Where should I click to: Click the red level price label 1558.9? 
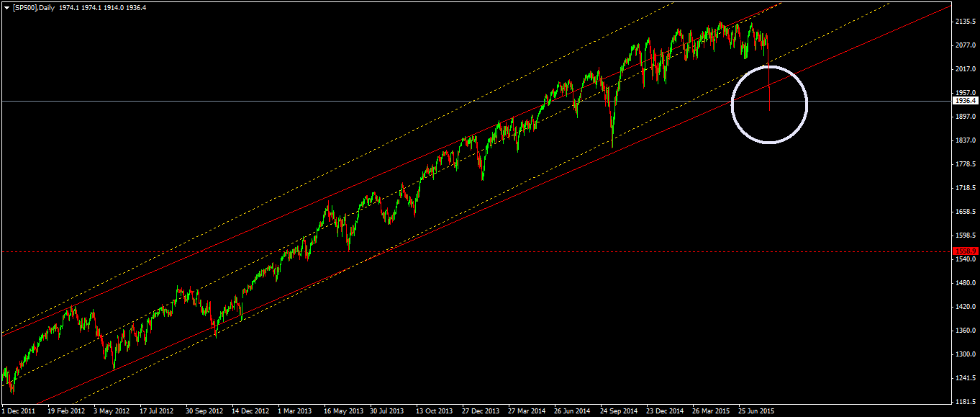965,251
